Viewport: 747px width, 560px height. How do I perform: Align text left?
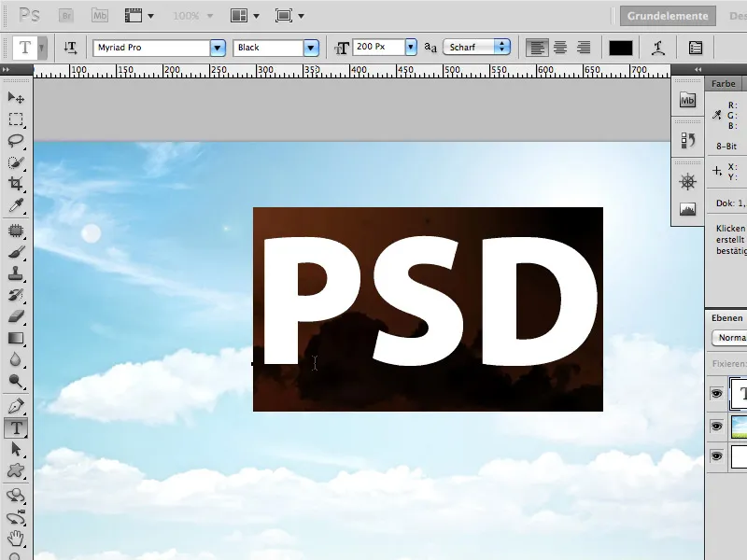pyautogui.click(x=537, y=48)
